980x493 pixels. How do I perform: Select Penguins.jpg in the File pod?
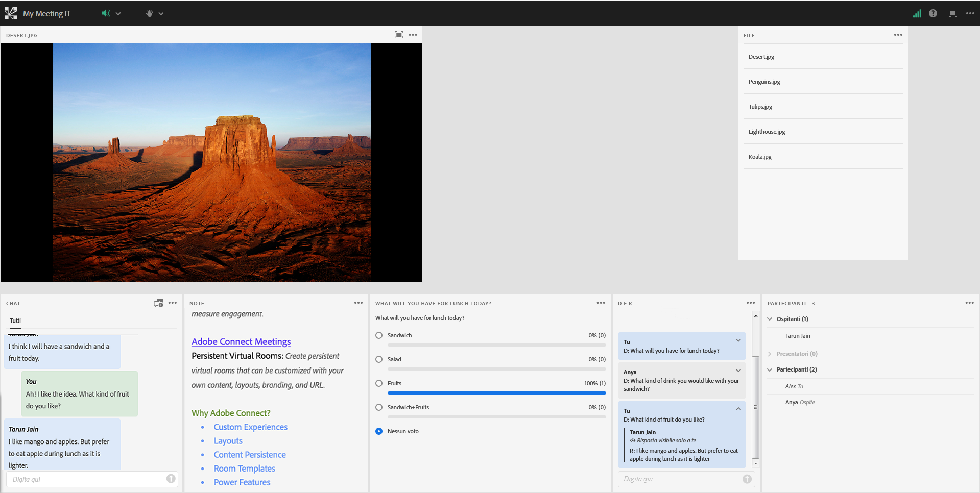pos(823,82)
